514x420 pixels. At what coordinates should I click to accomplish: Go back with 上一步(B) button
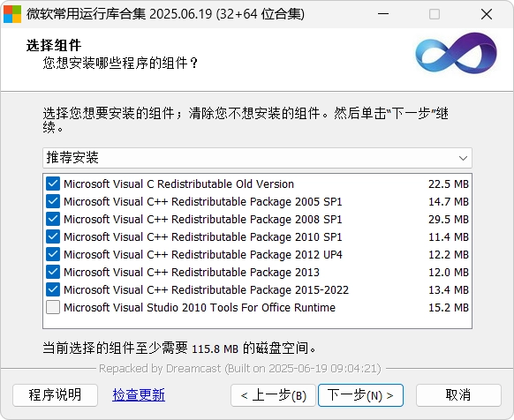click(x=273, y=395)
